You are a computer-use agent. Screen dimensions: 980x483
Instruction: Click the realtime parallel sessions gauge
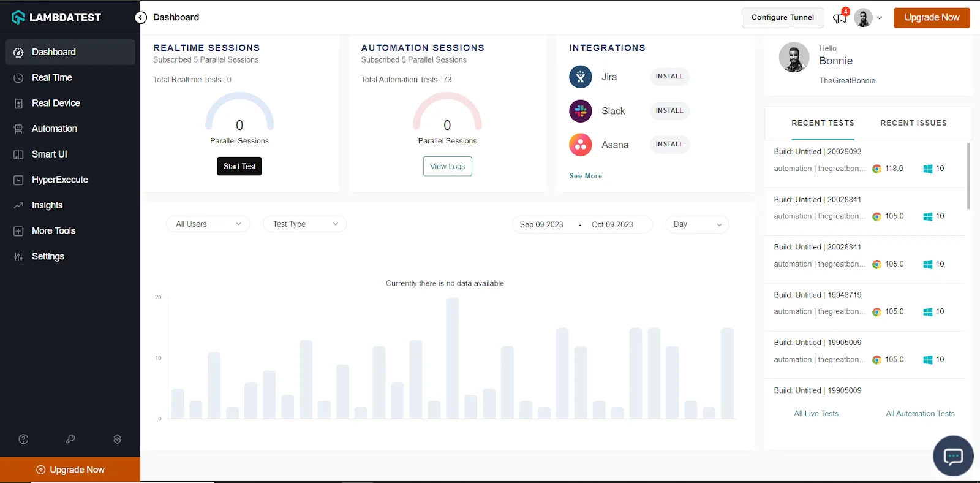[x=239, y=112]
